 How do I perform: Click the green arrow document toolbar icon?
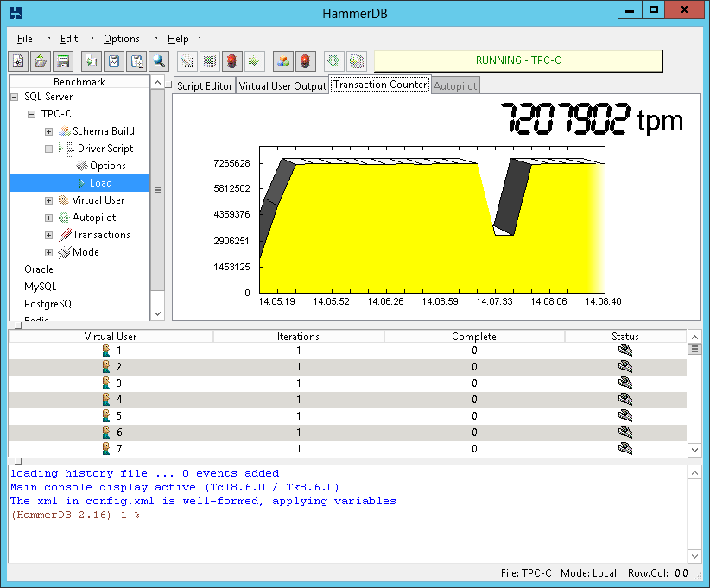pos(92,61)
